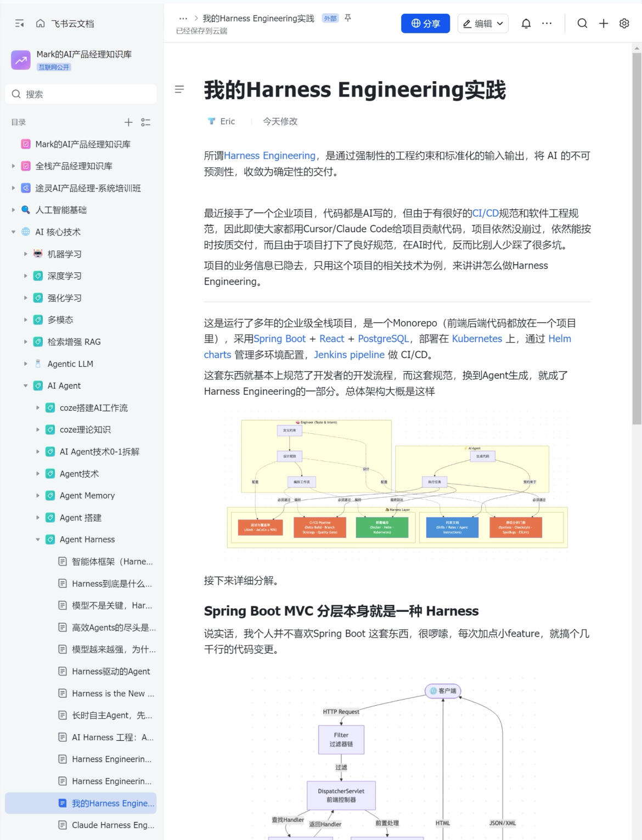Open the 机器学习 robot icon page
The height and width of the screenshot is (840, 642).
38,254
